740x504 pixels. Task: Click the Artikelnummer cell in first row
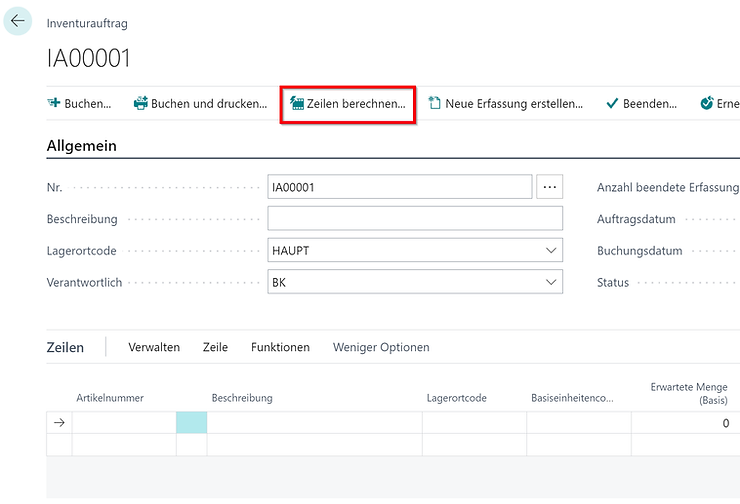(x=124, y=423)
